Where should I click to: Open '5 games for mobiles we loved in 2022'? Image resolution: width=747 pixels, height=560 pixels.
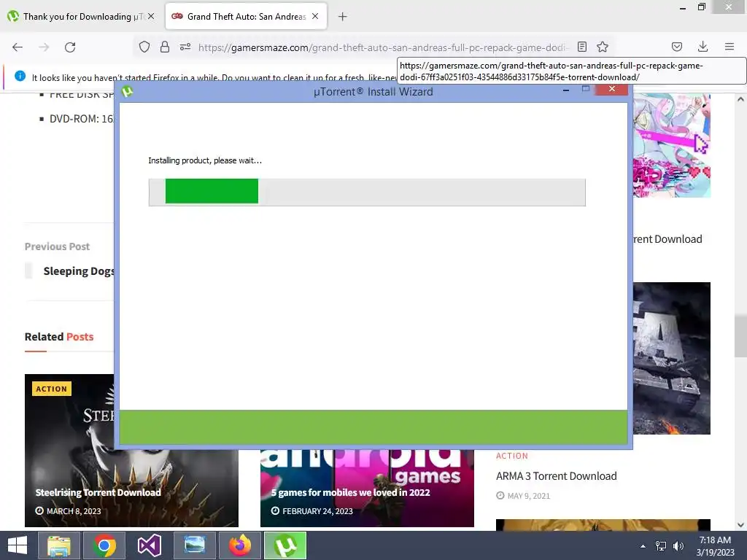click(x=351, y=492)
